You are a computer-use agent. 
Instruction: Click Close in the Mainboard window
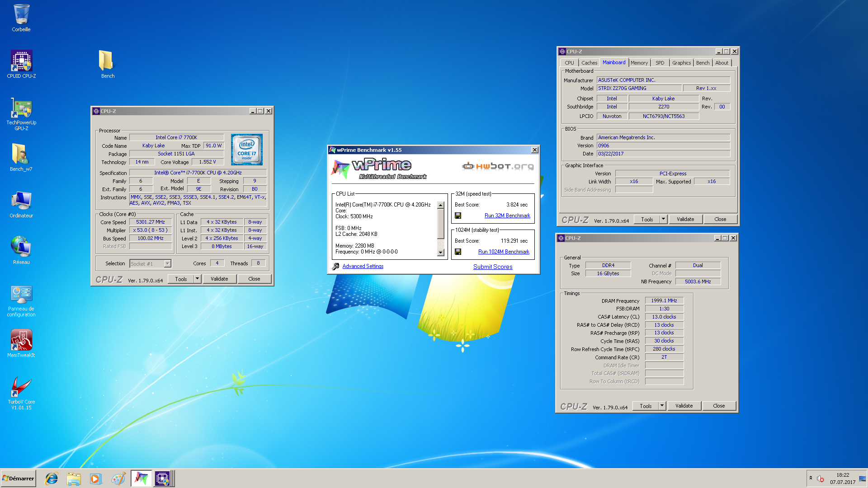click(720, 219)
